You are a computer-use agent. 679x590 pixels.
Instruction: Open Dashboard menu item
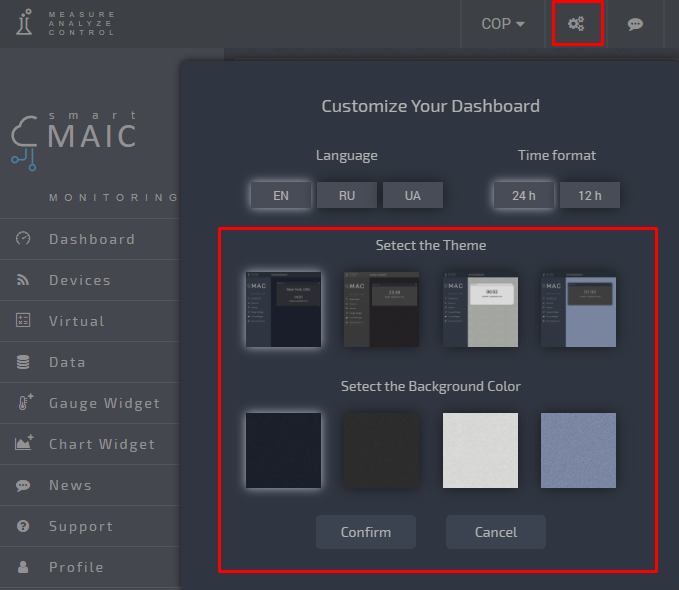coord(90,239)
